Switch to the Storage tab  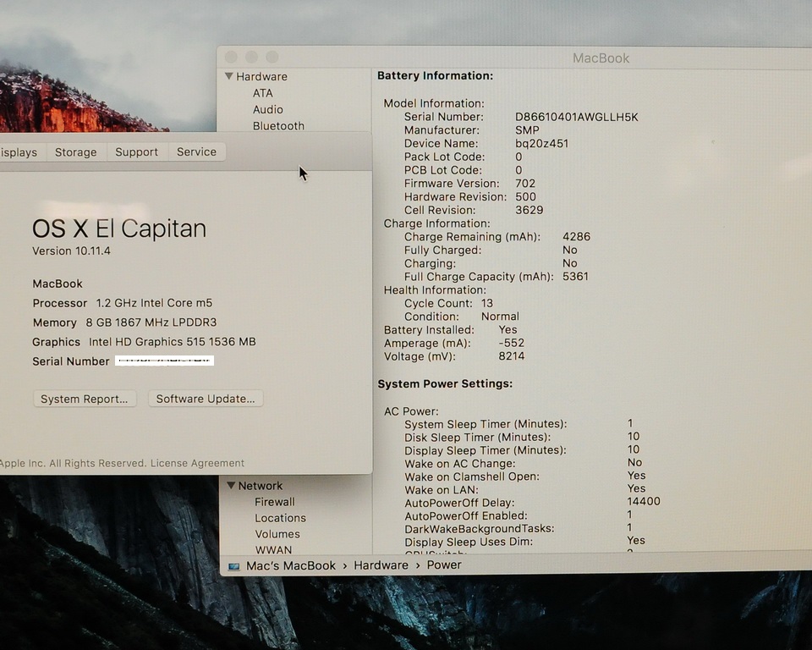tap(76, 151)
